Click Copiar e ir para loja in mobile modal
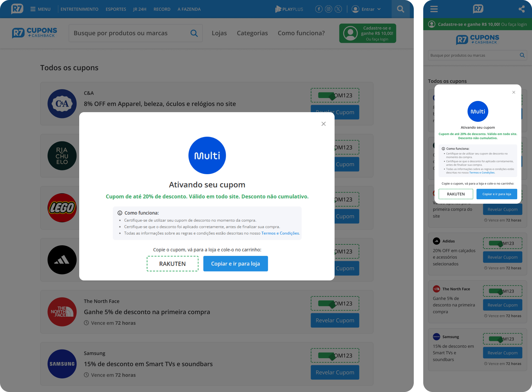The height and width of the screenshot is (392, 532). pos(497,194)
